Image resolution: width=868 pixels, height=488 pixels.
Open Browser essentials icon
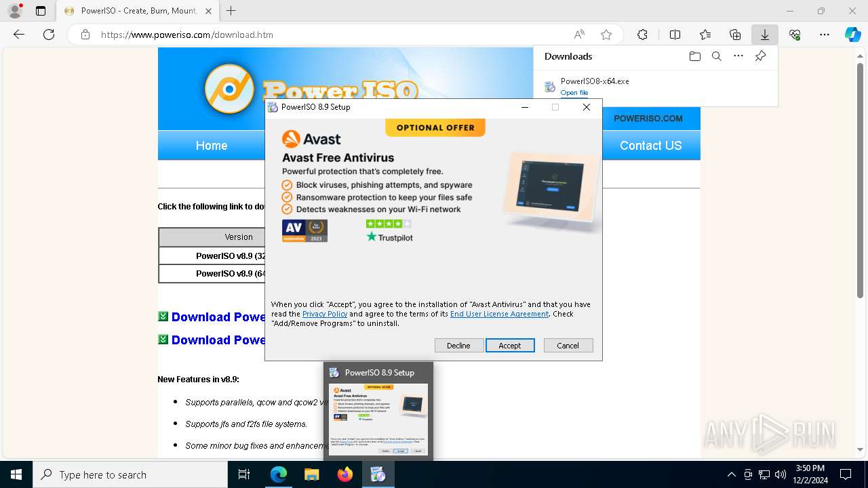pos(795,35)
